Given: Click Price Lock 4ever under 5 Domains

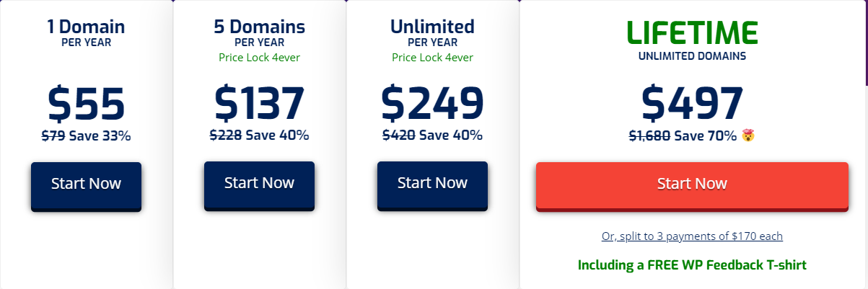Looking at the screenshot, I should (259, 58).
